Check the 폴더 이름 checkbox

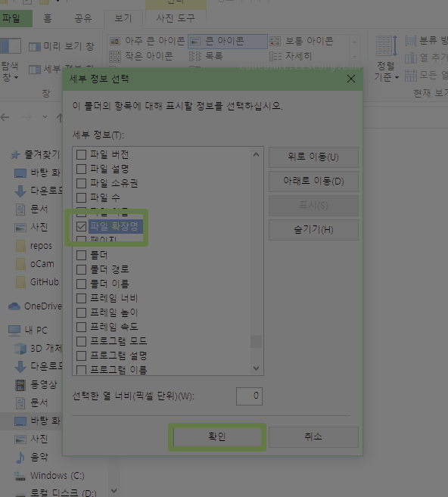tap(81, 284)
